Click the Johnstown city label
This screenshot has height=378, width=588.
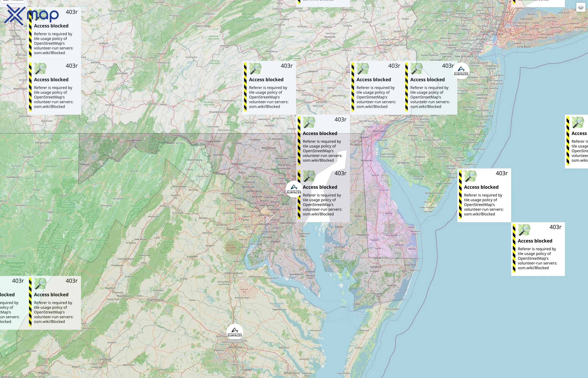121,73
